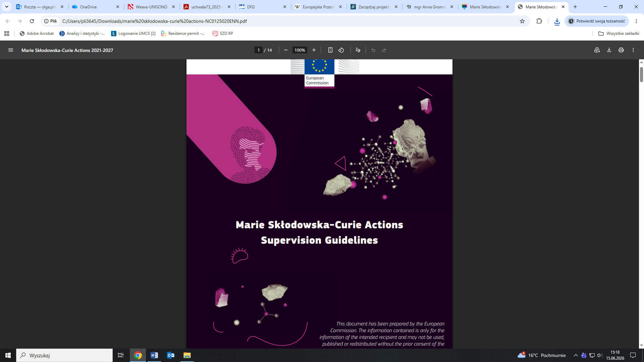Open Logowanie UMCS [2] bookmark

(x=133, y=34)
